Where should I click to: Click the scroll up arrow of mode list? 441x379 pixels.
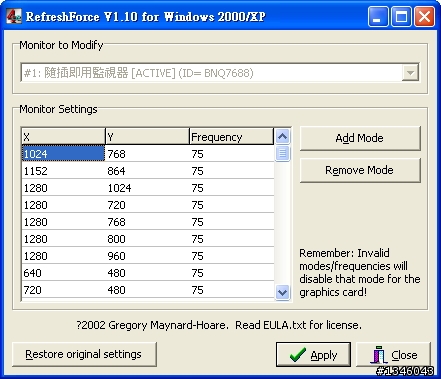point(283,136)
